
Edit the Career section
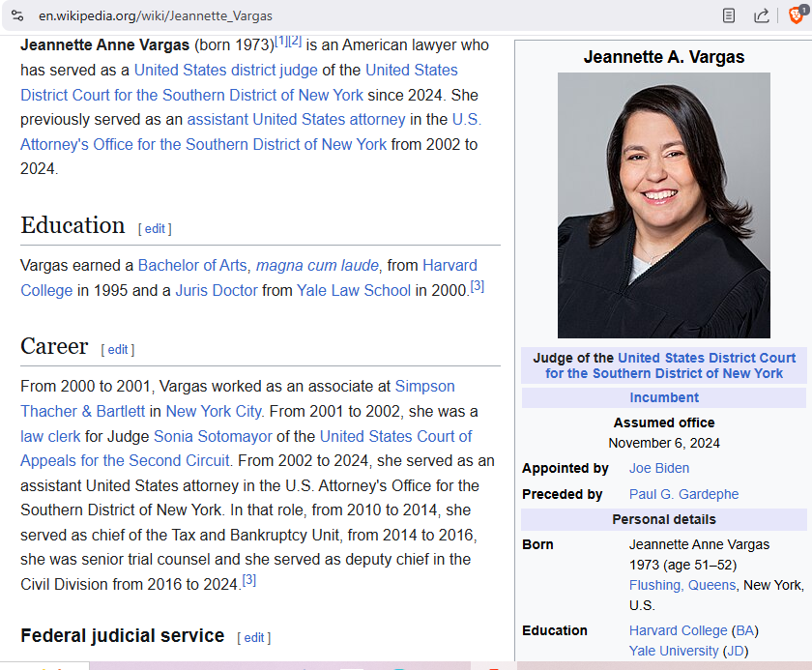[118, 349]
